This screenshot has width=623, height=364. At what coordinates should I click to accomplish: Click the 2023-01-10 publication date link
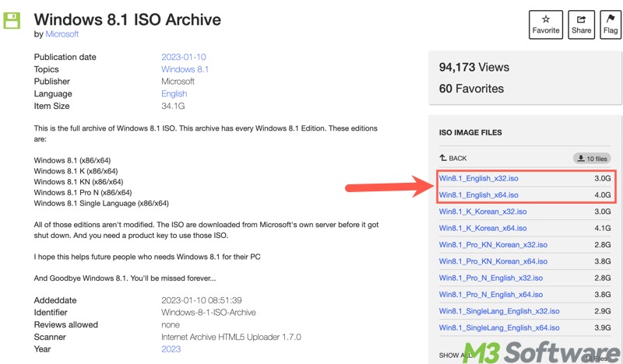(183, 58)
